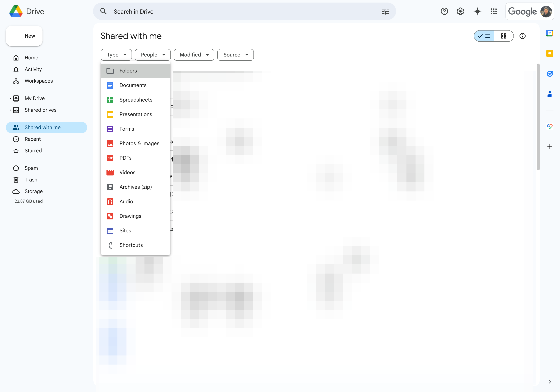The image size is (560, 392).
Task: Open advanced search filter options
Action: (x=385, y=11)
